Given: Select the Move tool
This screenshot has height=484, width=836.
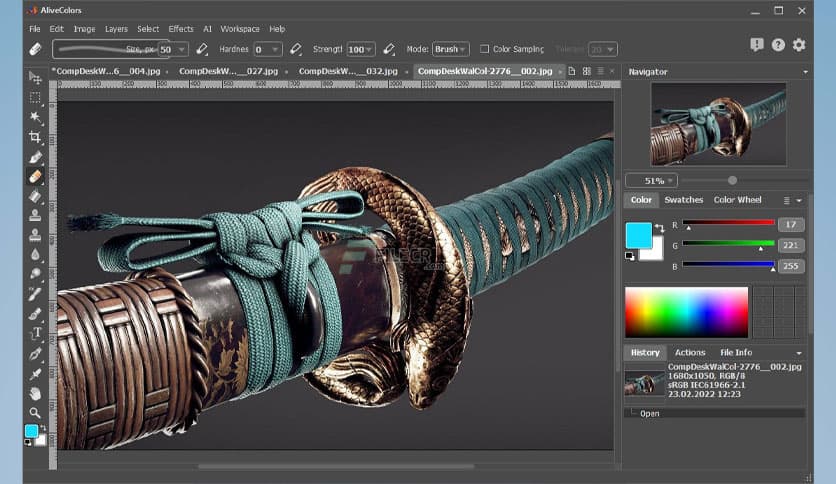Looking at the screenshot, I should 35,78.
